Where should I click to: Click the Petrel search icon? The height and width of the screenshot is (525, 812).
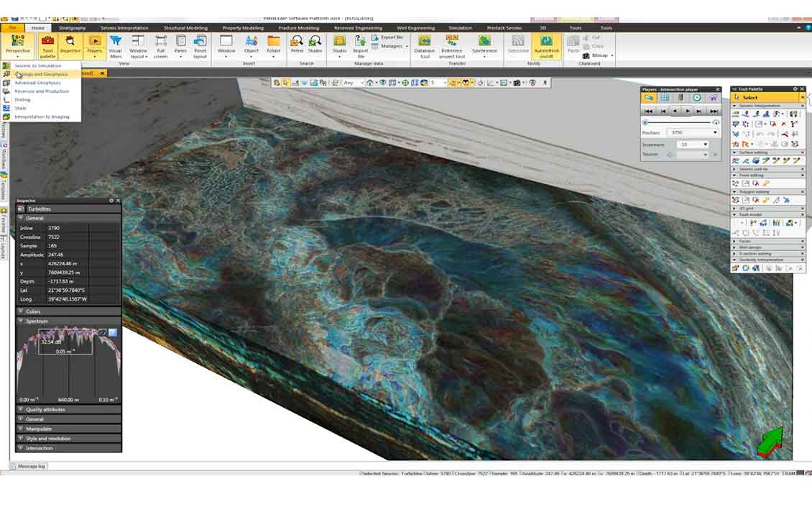pyautogui.click(x=297, y=45)
